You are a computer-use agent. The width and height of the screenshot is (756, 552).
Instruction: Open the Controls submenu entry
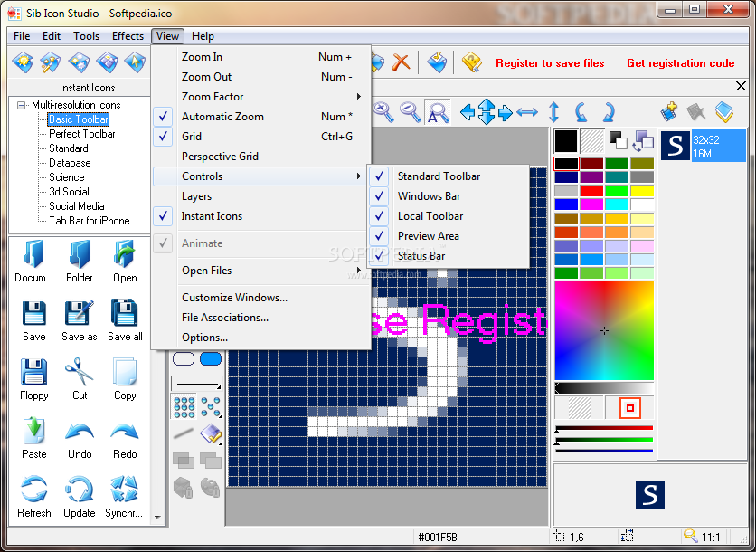[x=260, y=176]
